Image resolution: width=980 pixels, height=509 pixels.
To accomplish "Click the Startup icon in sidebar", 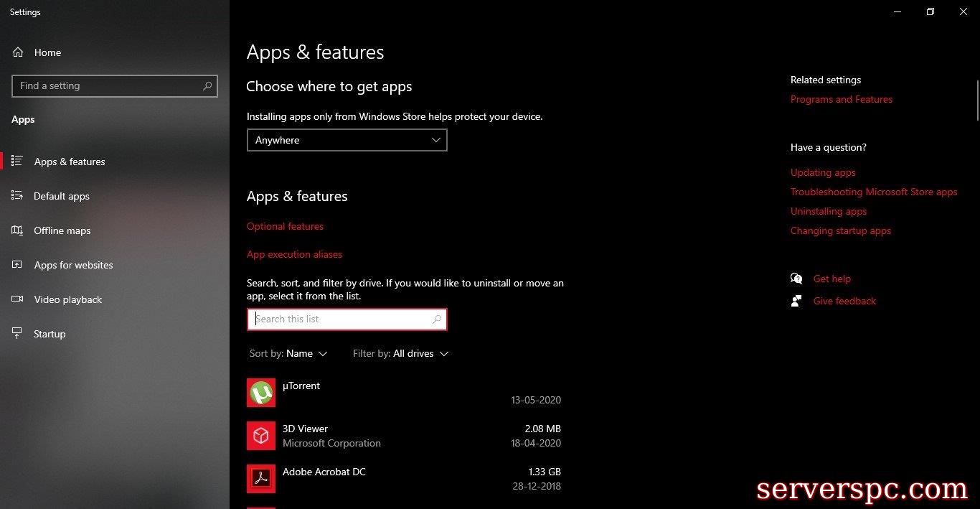I will 18,334.
